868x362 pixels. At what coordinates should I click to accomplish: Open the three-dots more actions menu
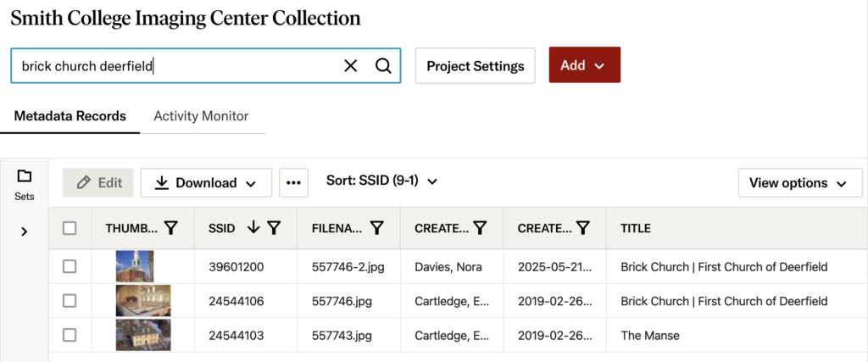[x=293, y=182]
